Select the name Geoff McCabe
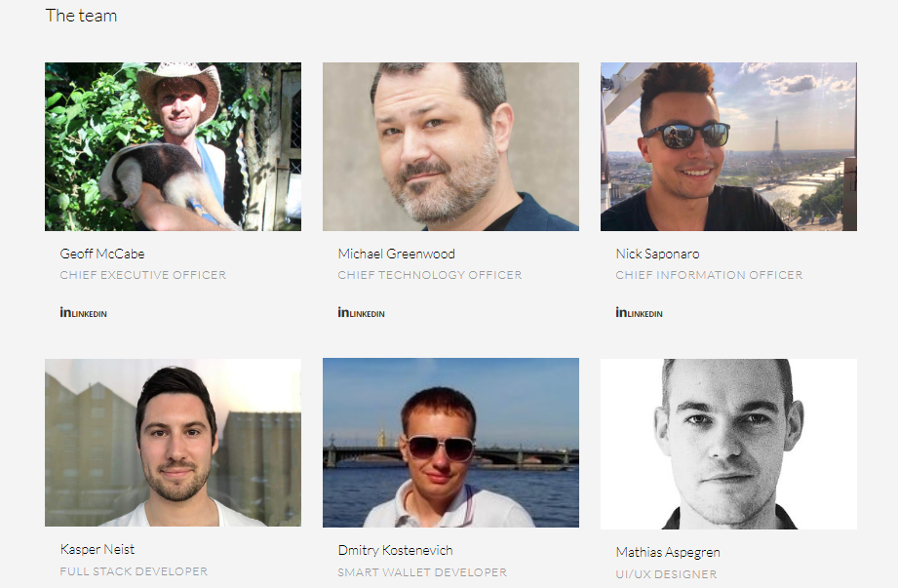This screenshot has width=898, height=588. tap(102, 254)
